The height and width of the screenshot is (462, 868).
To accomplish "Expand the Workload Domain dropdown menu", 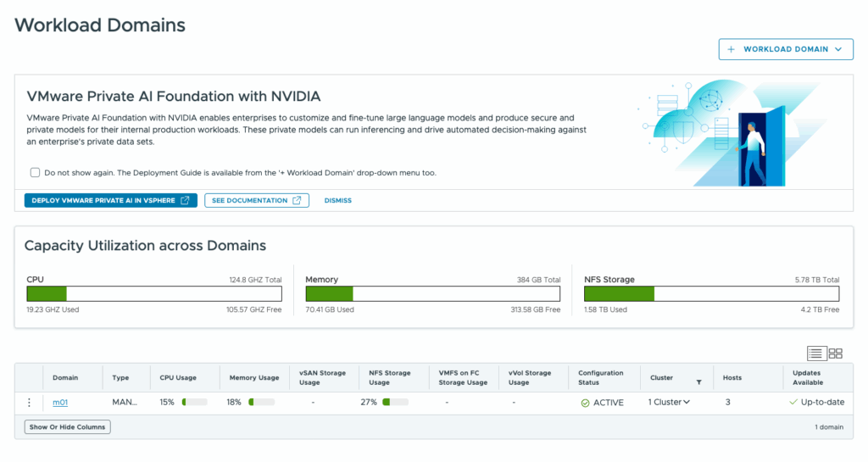I will click(838, 49).
